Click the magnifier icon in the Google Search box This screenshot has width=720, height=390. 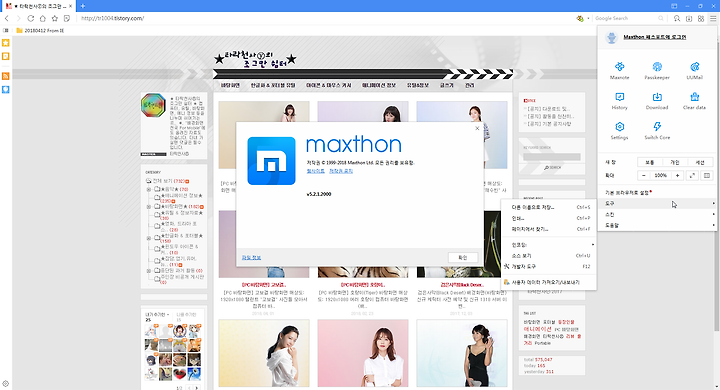pos(661,18)
